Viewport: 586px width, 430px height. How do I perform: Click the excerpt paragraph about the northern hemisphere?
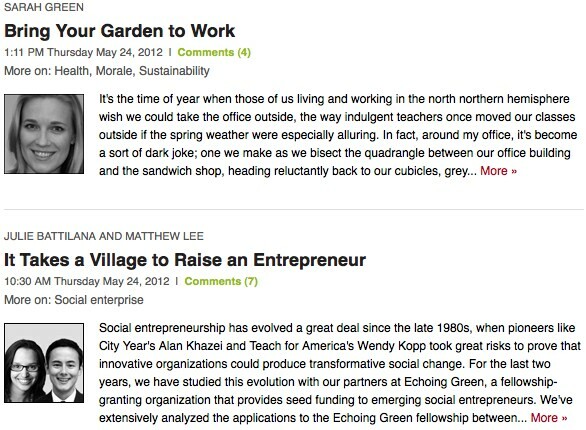coord(338,135)
